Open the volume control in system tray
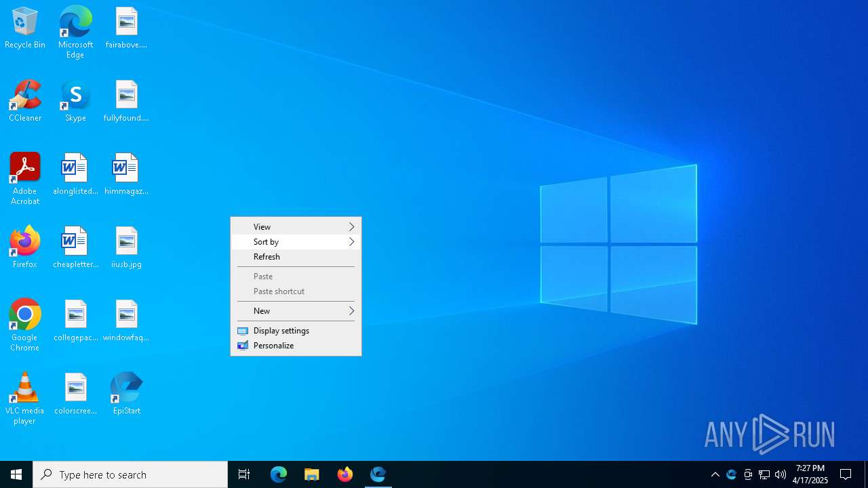868x488 pixels. coord(781,474)
